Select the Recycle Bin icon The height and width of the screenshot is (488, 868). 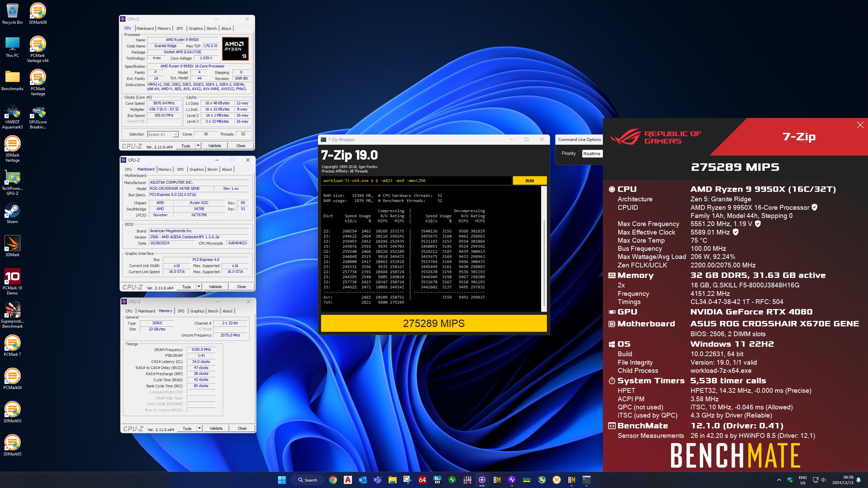tap(13, 14)
